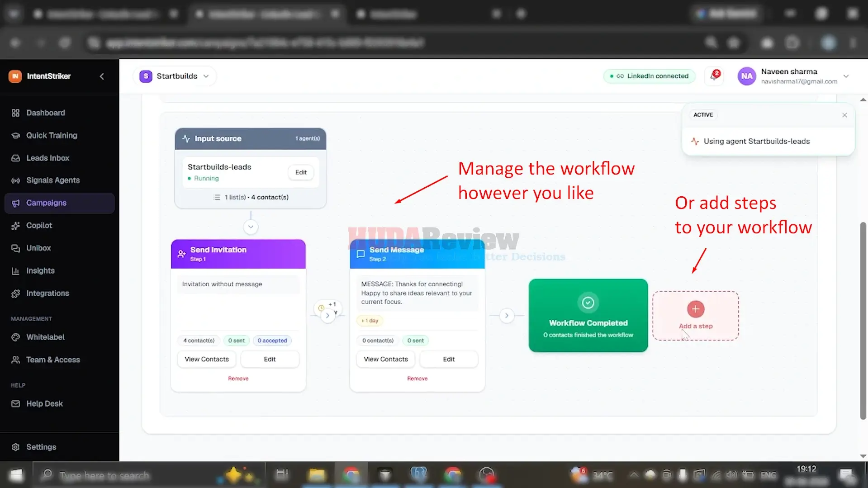Click '1 agent(s)' label on Input source

(308, 138)
